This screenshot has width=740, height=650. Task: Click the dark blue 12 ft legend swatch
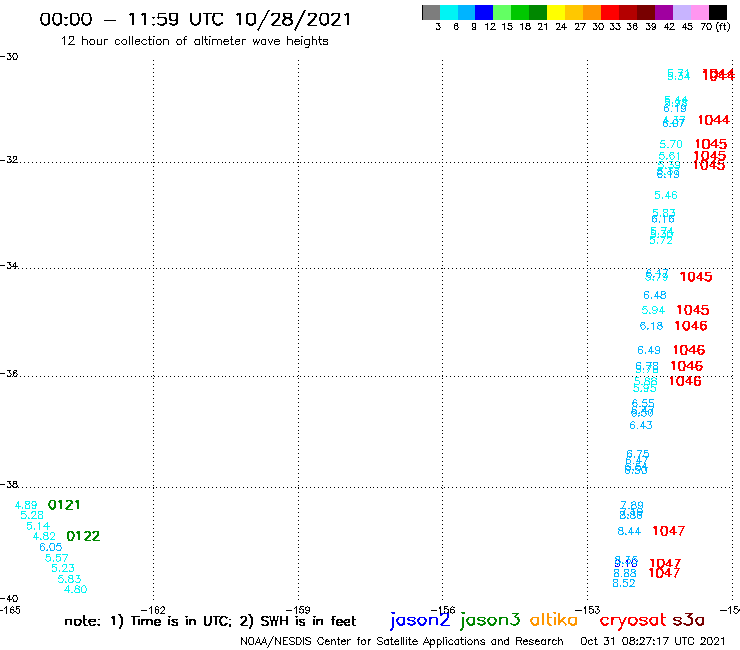(484, 12)
